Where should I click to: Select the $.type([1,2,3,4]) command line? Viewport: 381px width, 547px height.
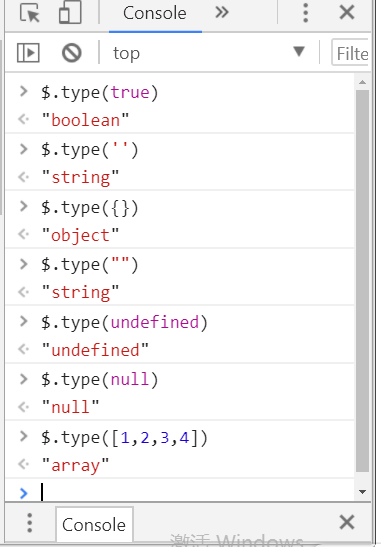[124, 437]
